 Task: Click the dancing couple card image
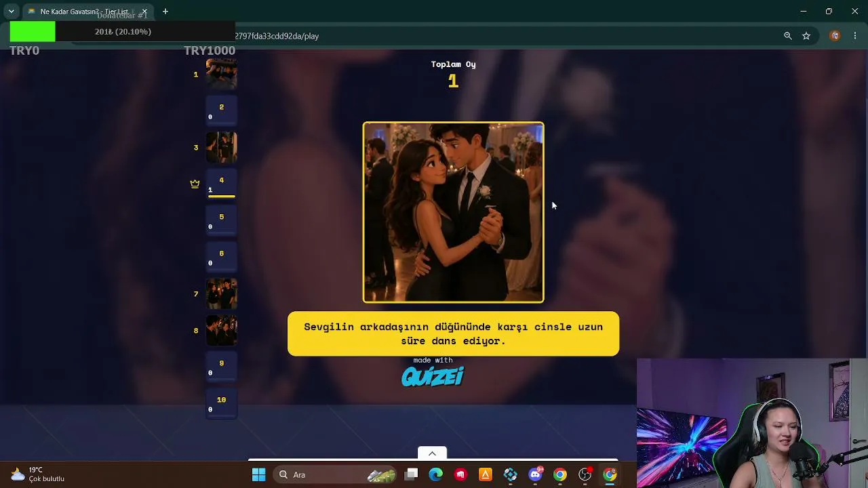coord(453,212)
